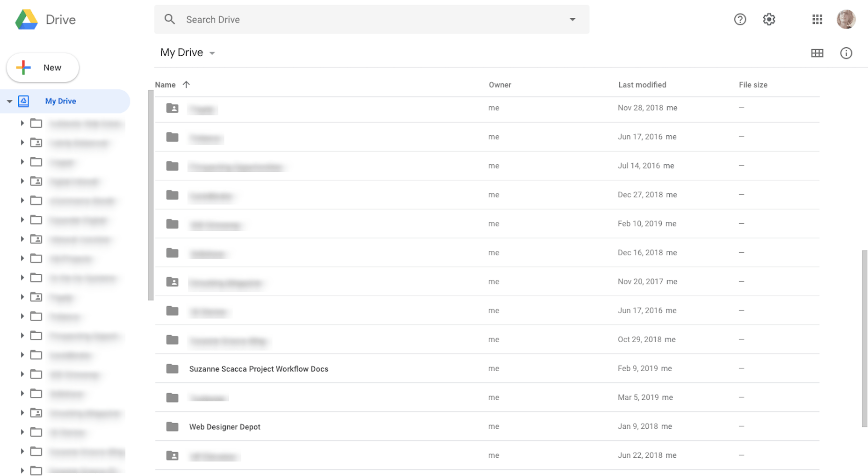The image size is (868, 476).
Task: Click Suzanne Scacca Project Workflow Docs folder icon
Action: 173,369
